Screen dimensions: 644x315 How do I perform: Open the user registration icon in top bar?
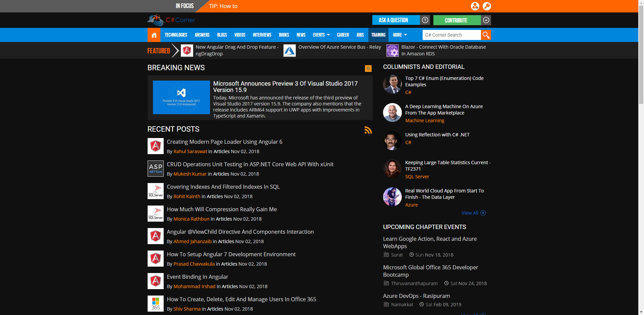(x=475, y=6)
